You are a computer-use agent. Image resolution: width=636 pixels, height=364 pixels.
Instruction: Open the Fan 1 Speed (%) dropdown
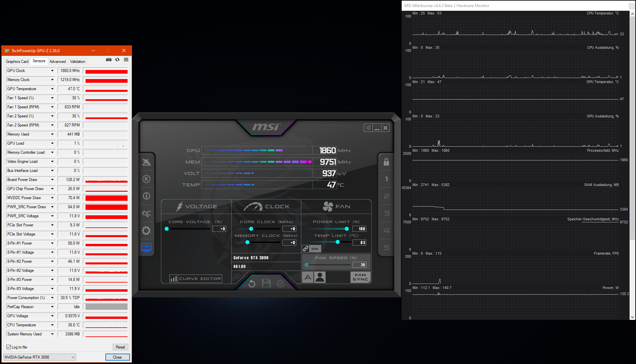52,98
